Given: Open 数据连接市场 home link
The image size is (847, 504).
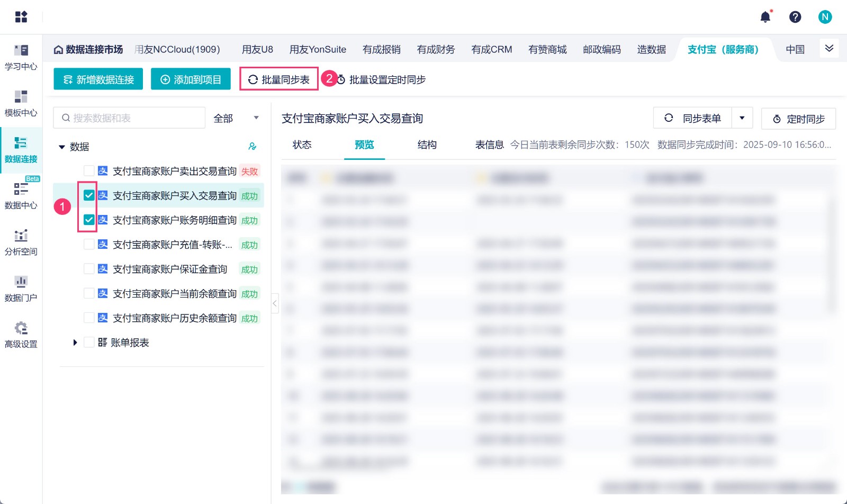Looking at the screenshot, I should pyautogui.click(x=88, y=49).
